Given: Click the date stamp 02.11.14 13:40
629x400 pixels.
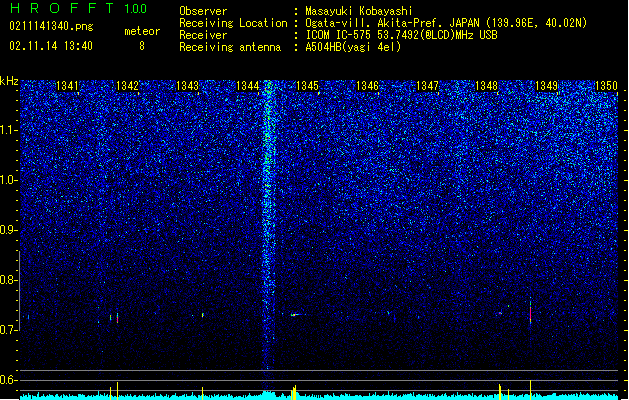Looking at the screenshot, I should (51, 46).
